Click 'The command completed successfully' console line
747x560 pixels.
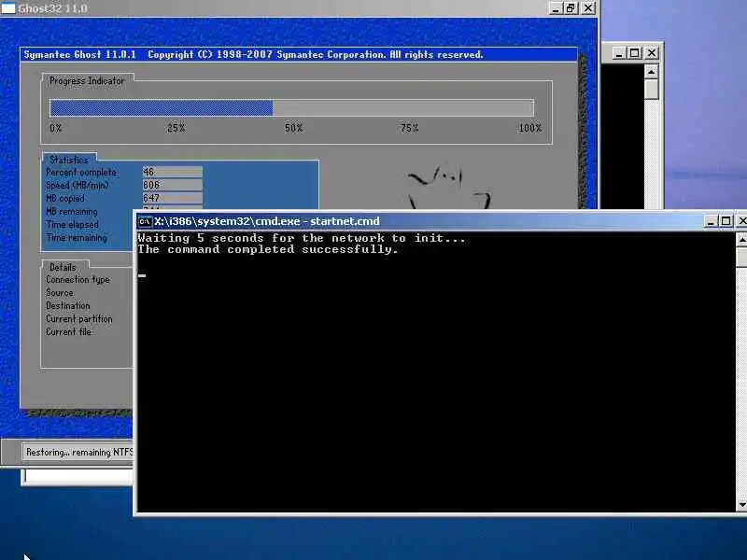(268, 249)
